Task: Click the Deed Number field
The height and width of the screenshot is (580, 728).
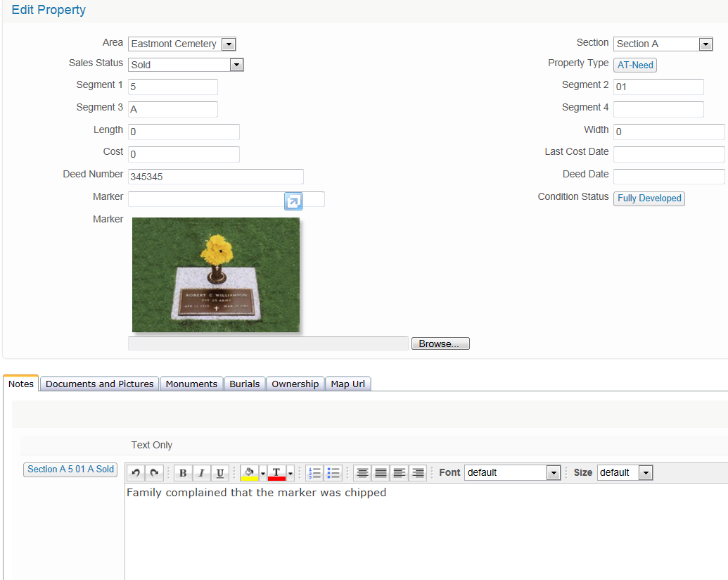Action: [x=216, y=177]
